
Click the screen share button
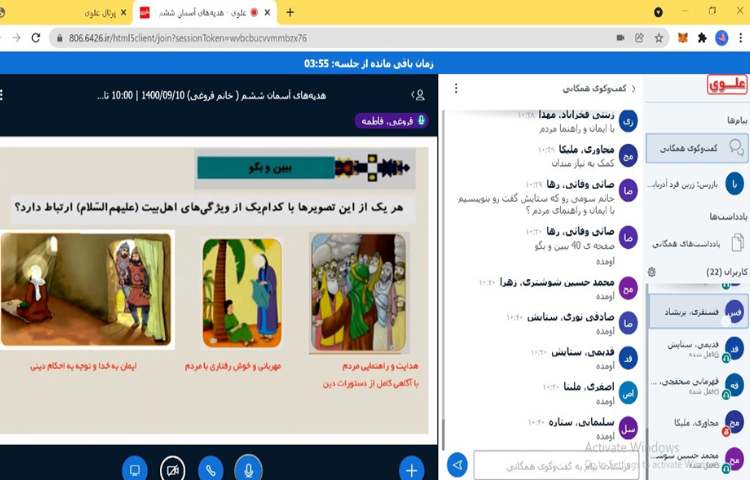pos(135,470)
